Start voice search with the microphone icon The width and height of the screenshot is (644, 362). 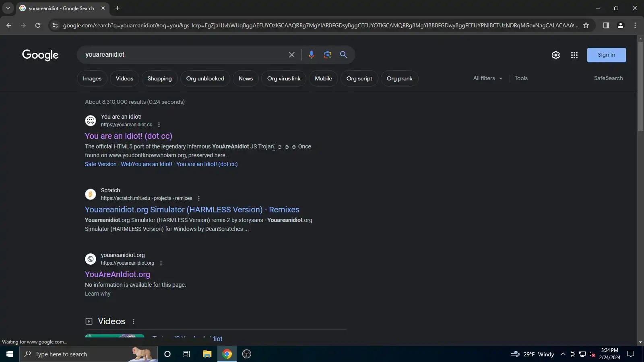point(311,55)
